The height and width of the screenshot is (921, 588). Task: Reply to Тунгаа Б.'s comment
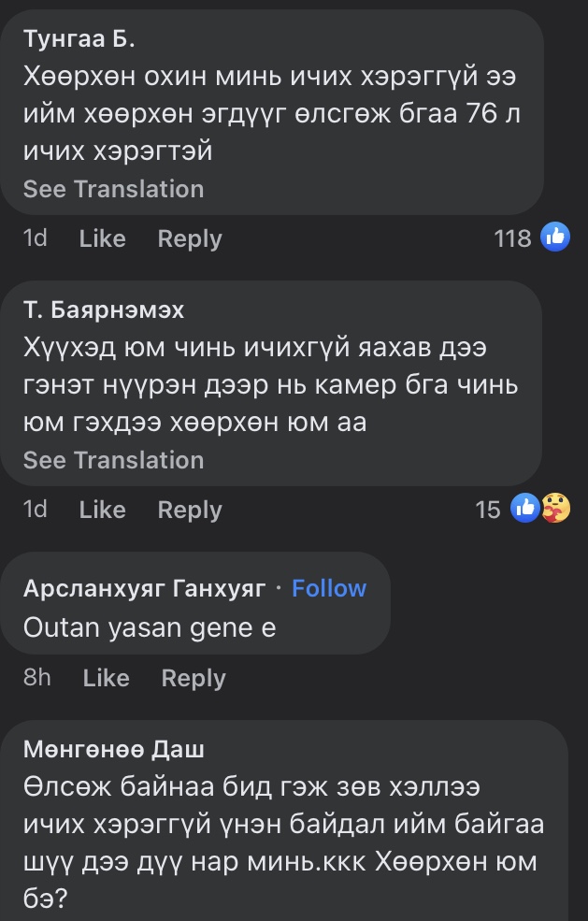tap(190, 238)
